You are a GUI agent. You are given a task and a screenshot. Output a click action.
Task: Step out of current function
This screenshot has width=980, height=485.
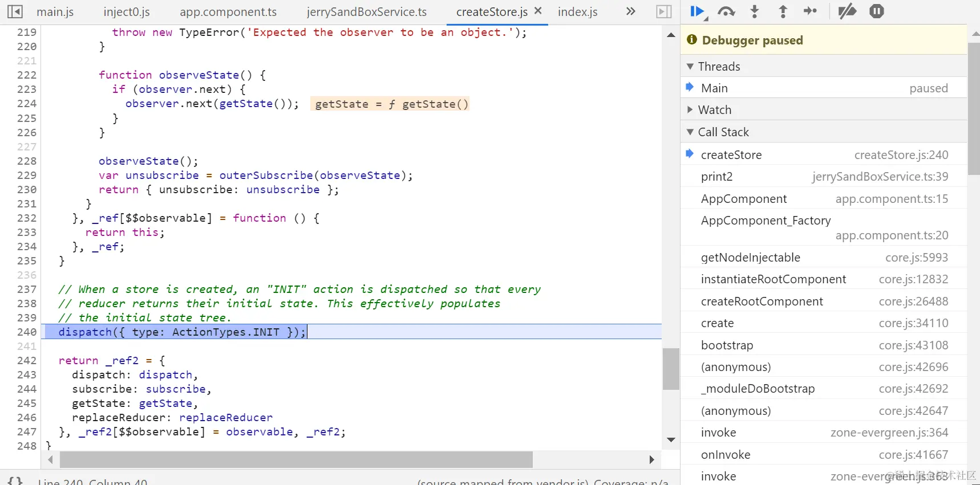click(783, 11)
